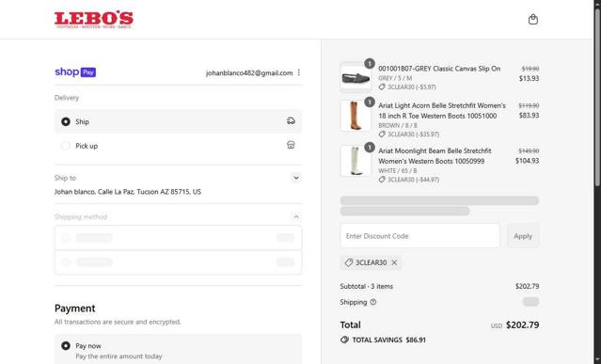Screen dimensions: 601x364
Task: Open the Classic Canvas Slip On thumbnail
Action: pos(356,77)
